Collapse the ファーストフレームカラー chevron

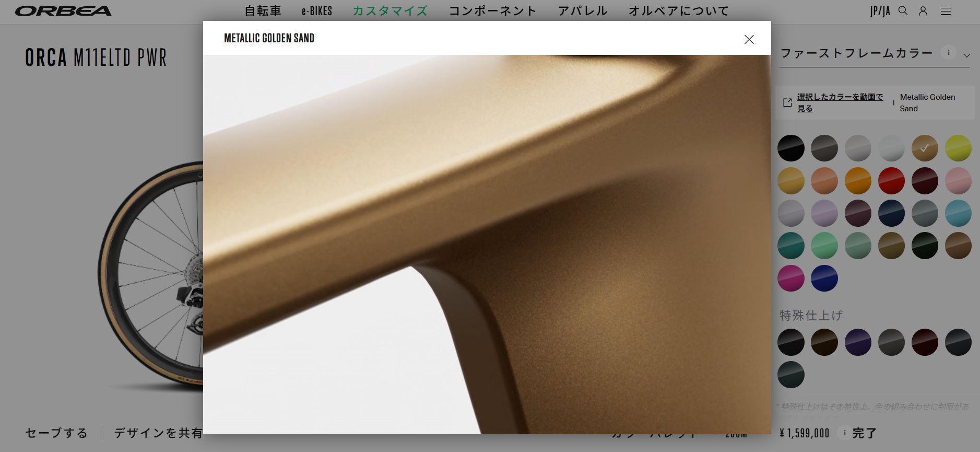click(966, 55)
